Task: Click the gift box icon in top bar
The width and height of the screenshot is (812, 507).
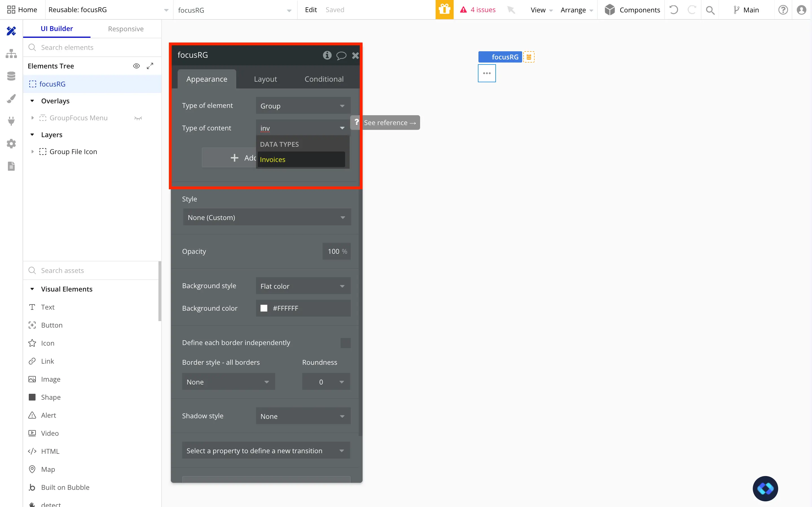Action: 444,10
